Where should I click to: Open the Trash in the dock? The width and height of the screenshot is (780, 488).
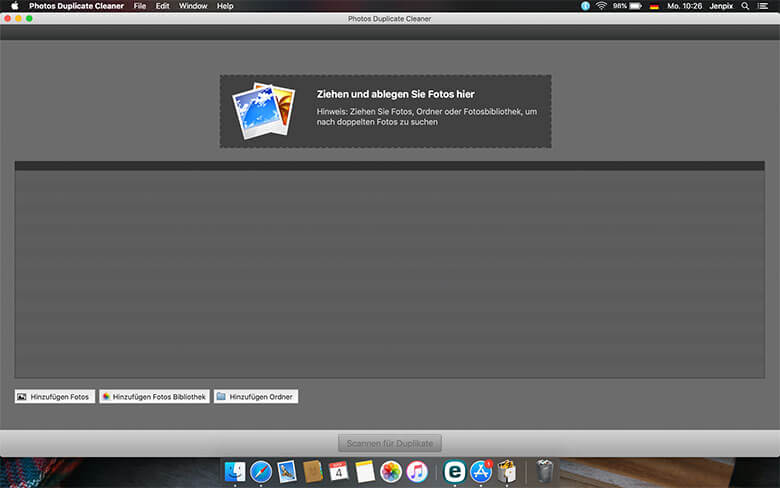[544, 471]
